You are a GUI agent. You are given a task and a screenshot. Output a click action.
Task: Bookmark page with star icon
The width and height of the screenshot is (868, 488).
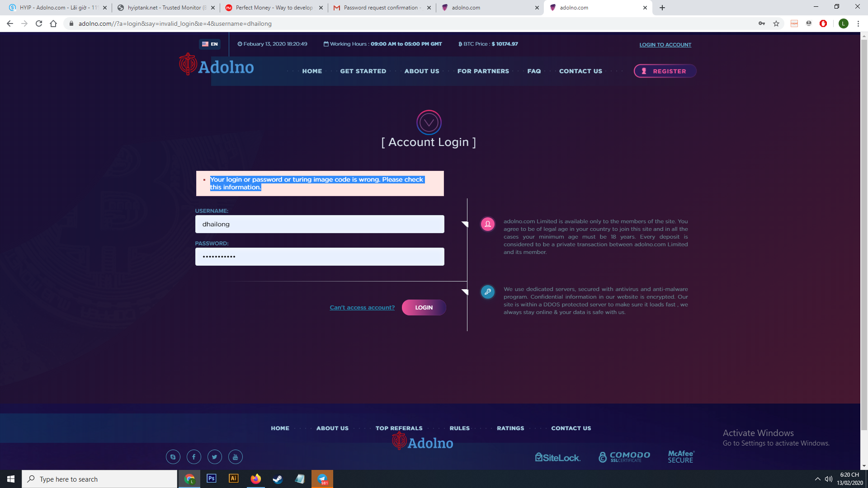[x=776, y=23]
